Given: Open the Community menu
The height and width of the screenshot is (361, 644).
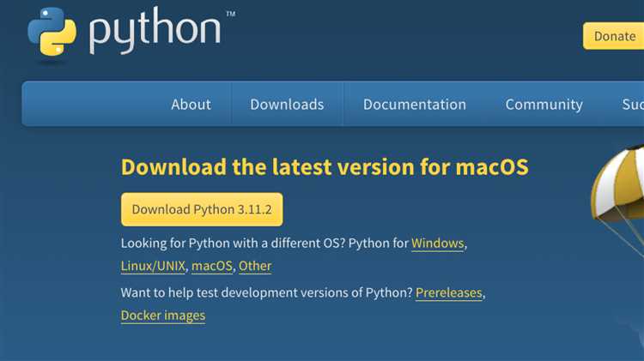Looking at the screenshot, I should tap(544, 105).
